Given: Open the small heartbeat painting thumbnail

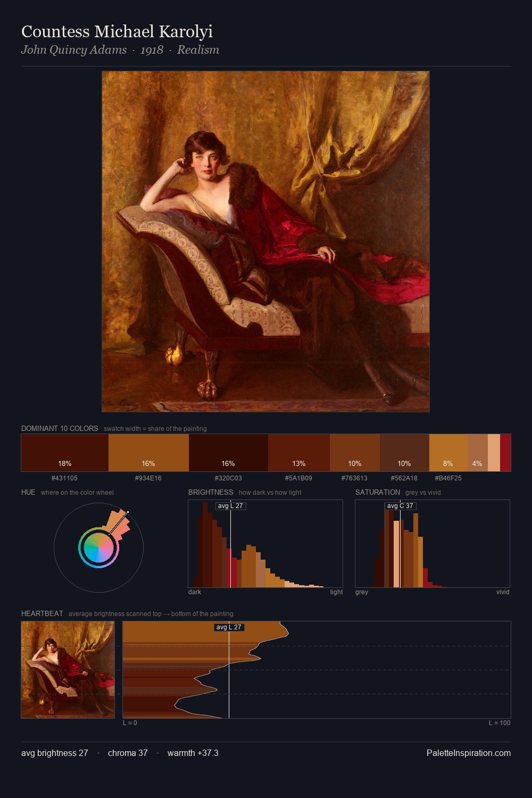Looking at the screenshot, I should 68,670.
